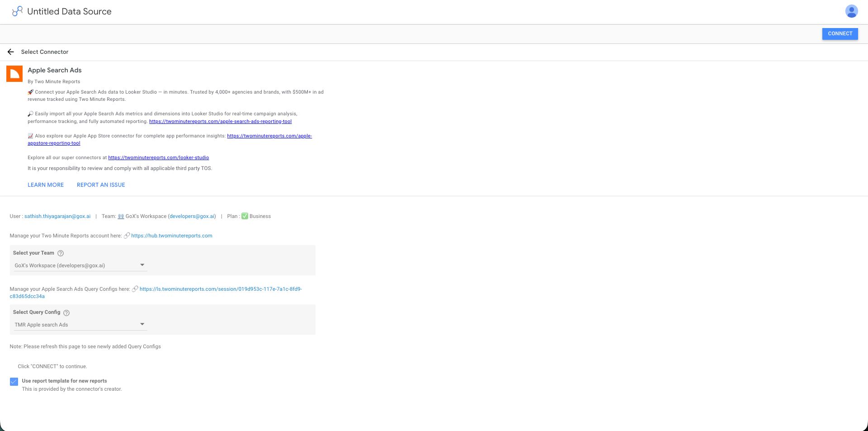Viewport: 868px width, 431px height.
Task: Click the LEARN MORE link
Action: [x=45, y=185]
